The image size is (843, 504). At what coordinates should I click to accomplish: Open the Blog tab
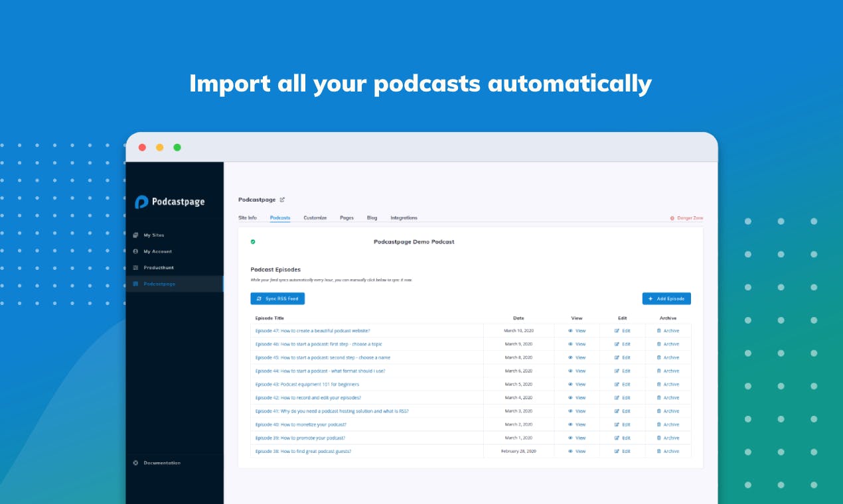(372, 218)
